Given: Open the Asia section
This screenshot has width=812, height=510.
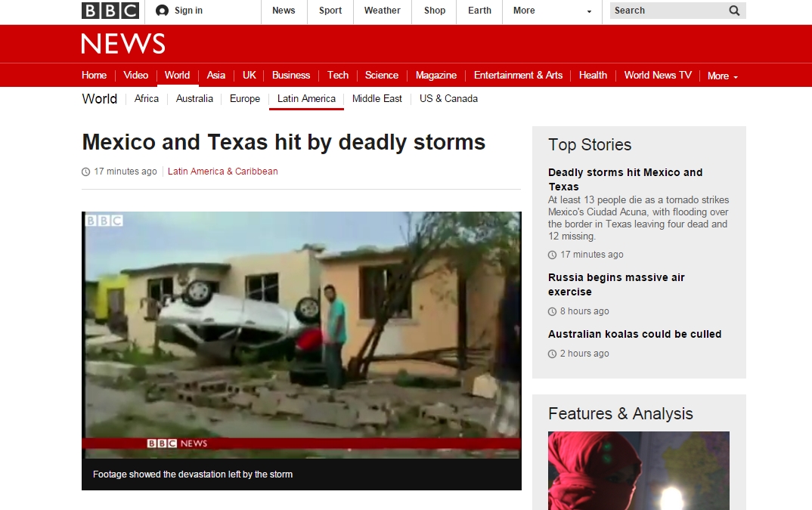Looking at the screenshot, I should (216, 75).
